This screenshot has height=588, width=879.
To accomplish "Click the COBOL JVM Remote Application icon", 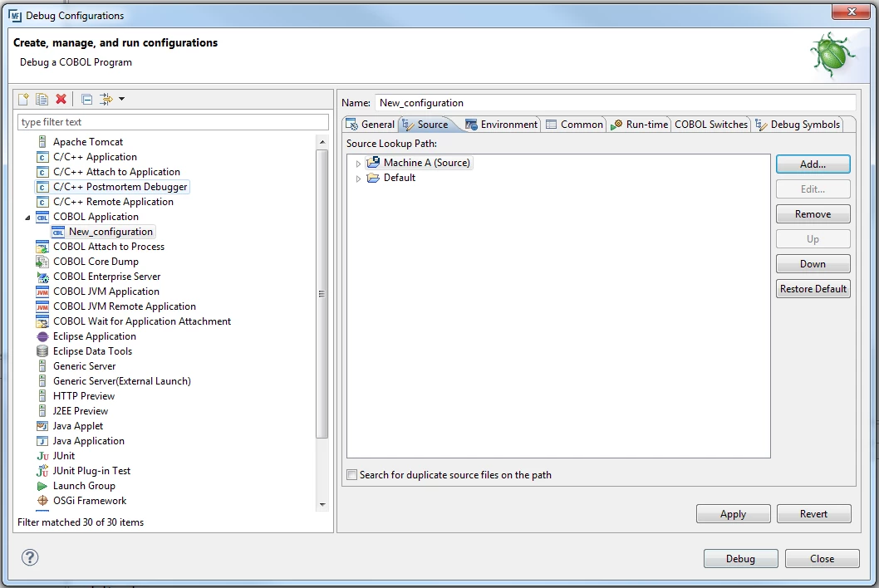I will (x=42, y=306).
